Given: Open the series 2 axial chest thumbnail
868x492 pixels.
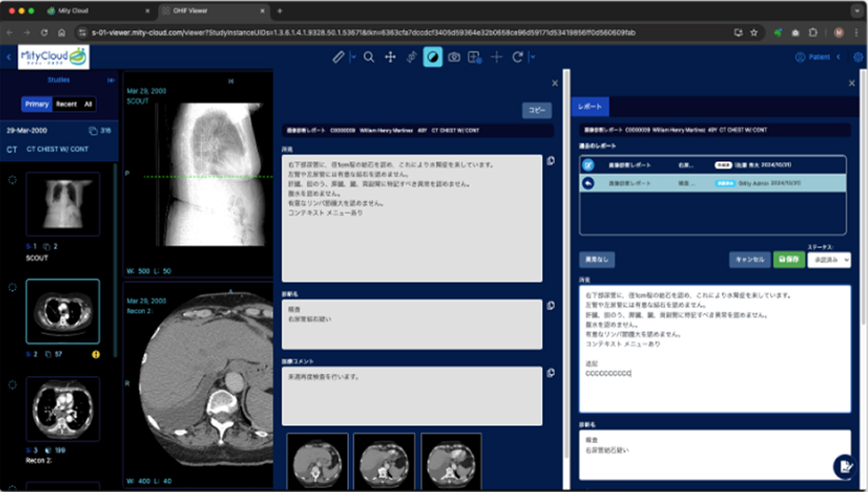Looking at the screenshot, I should 63,312.
